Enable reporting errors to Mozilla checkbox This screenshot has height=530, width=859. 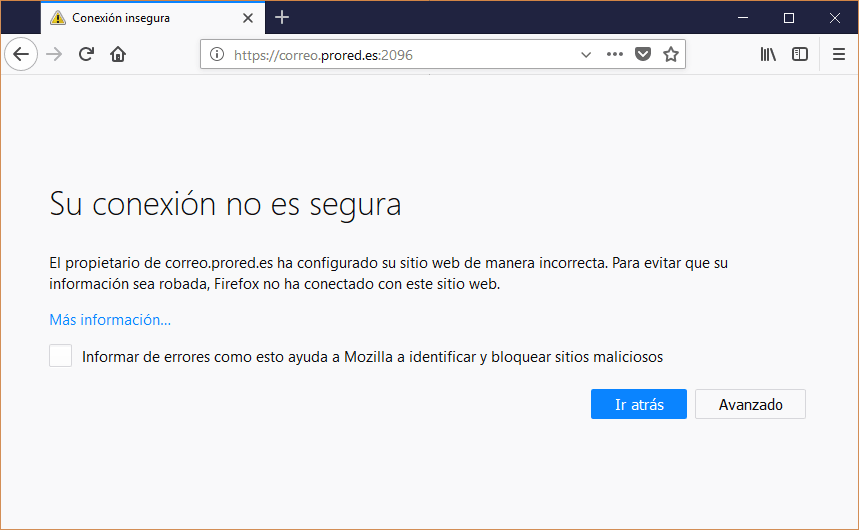(60, 356)
